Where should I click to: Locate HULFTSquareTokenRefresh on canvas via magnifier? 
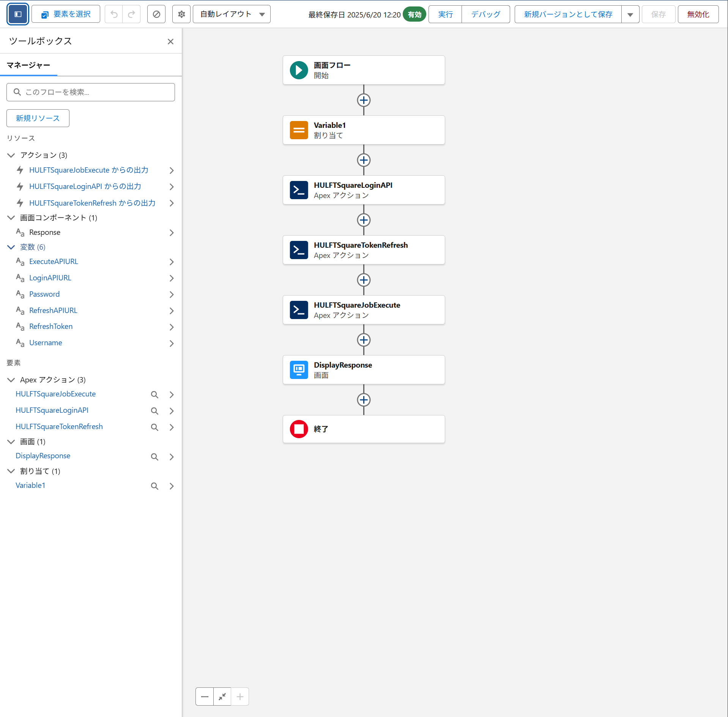point(154,427)
